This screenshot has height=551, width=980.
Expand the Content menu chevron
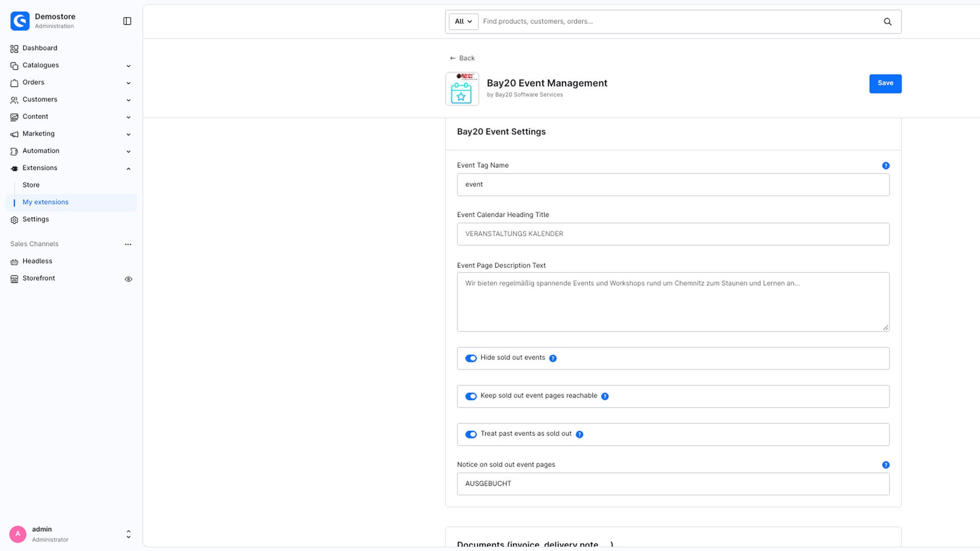[x=129, y=117]
